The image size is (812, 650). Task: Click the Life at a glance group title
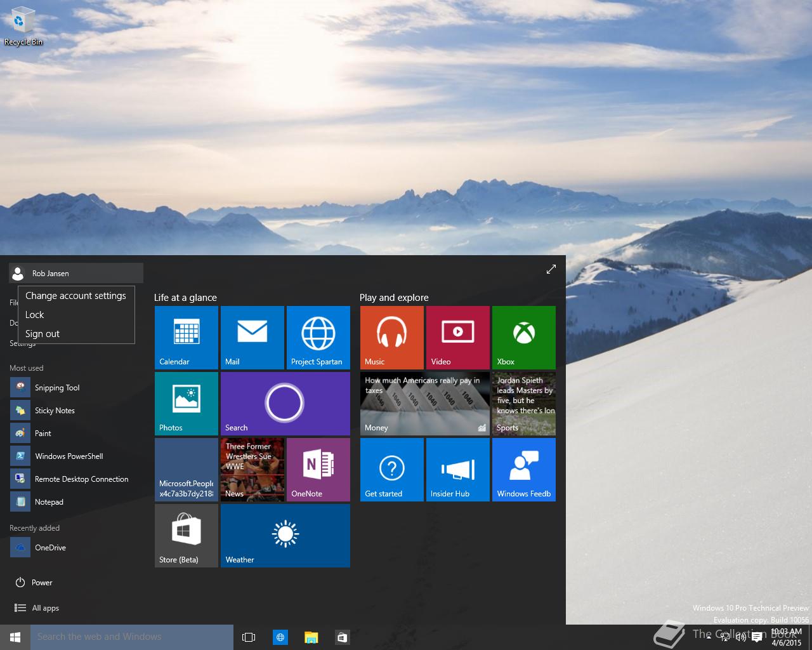point(185,298)
